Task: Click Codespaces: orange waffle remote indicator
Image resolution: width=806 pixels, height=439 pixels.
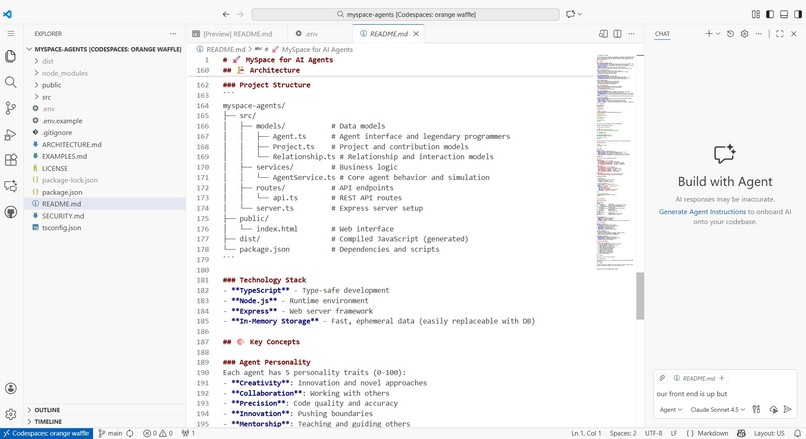Action: 46,433
